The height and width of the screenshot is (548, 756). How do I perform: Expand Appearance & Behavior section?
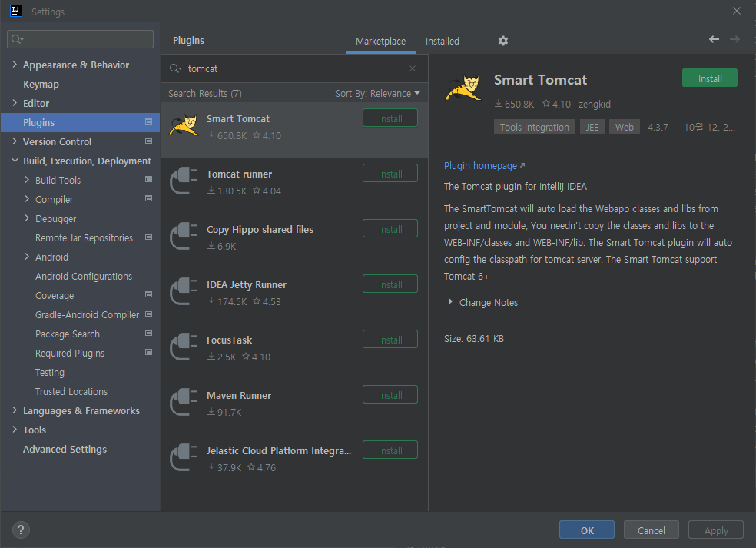pos(15,64)
